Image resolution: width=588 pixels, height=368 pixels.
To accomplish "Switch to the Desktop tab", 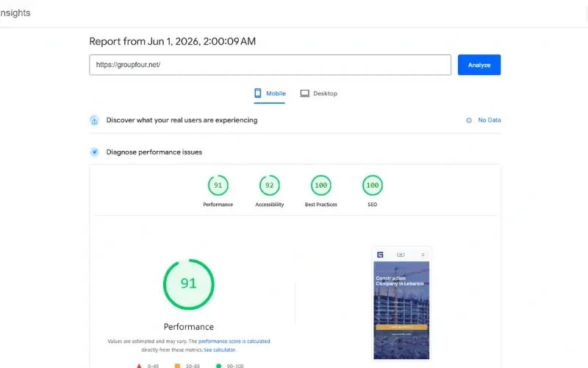I will pyautogui.click(x=319, y=93).
